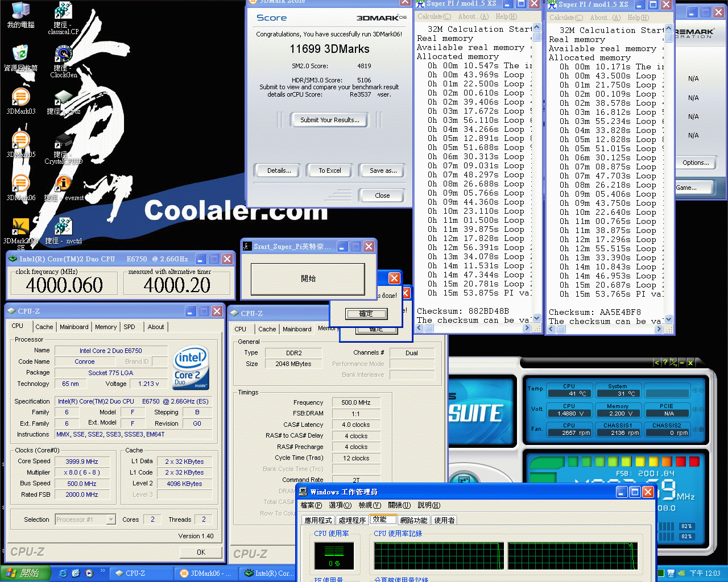Open the 我的電腦 desktop icon

pyautogui.click(x=20, y=15)
